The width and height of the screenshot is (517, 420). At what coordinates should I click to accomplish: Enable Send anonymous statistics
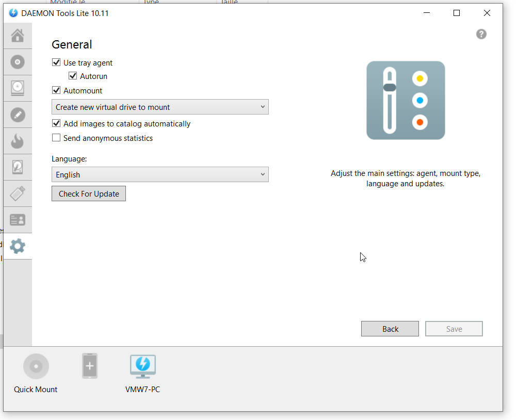[x=56, y=138]
